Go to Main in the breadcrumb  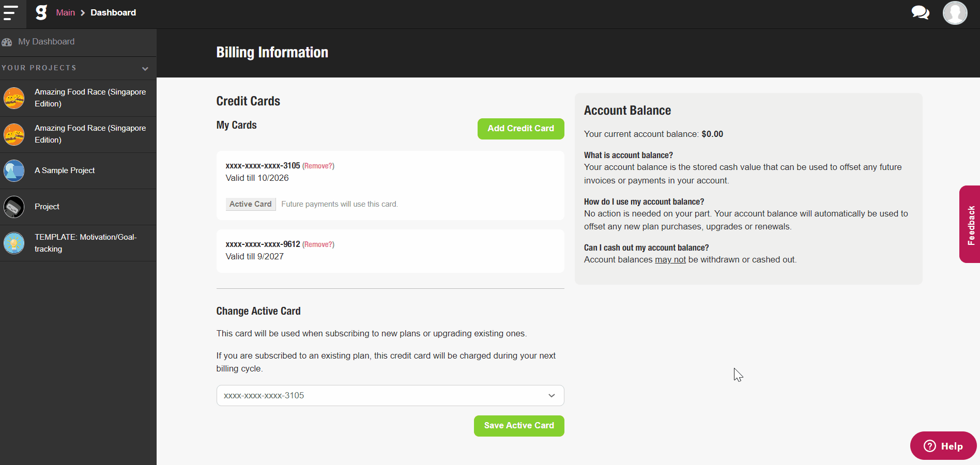(66, 12)
